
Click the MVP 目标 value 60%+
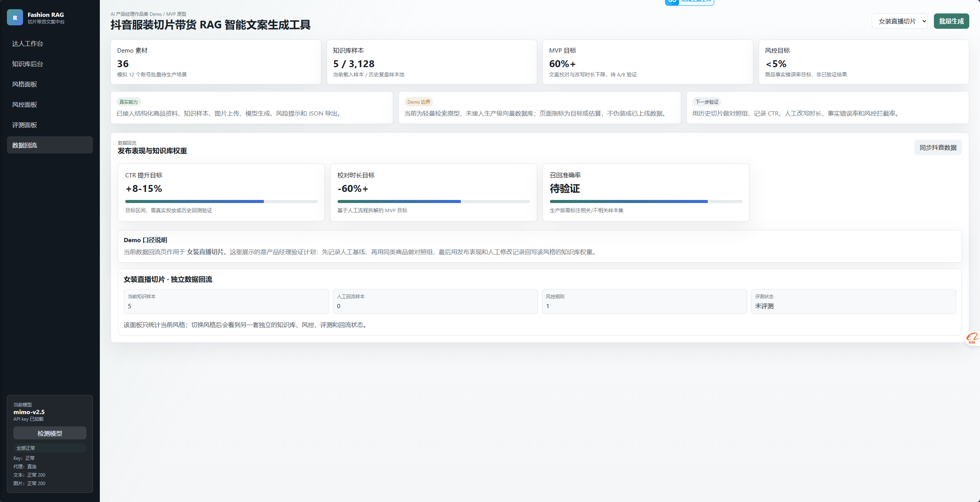click(x=562, y=64)
